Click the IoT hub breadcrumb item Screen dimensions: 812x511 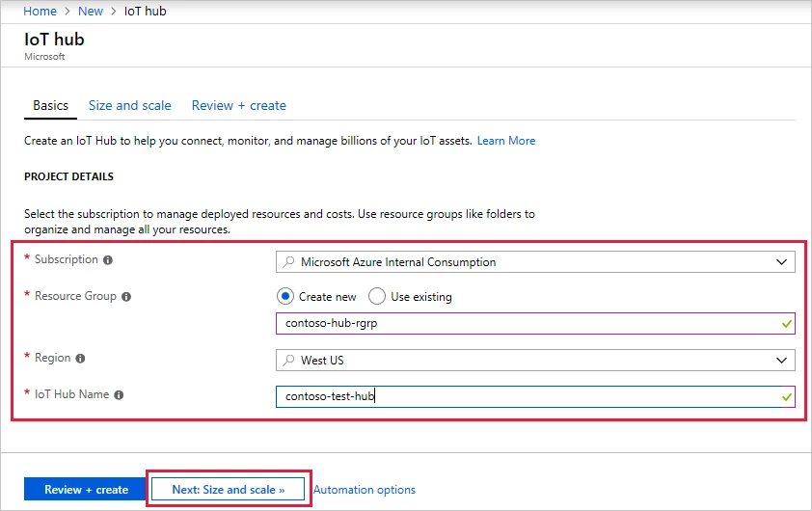point(145,12)
